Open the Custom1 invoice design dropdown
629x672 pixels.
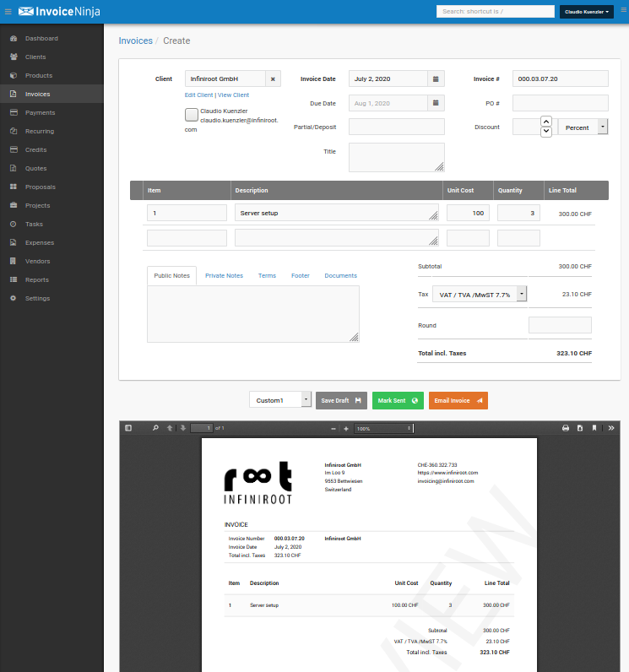(306, 399)
